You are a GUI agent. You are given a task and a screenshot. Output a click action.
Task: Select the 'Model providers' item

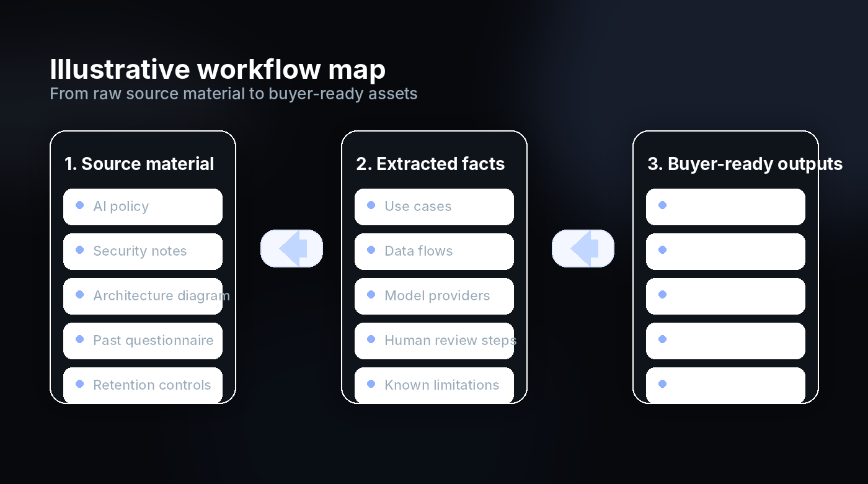[x=434, y=296]
